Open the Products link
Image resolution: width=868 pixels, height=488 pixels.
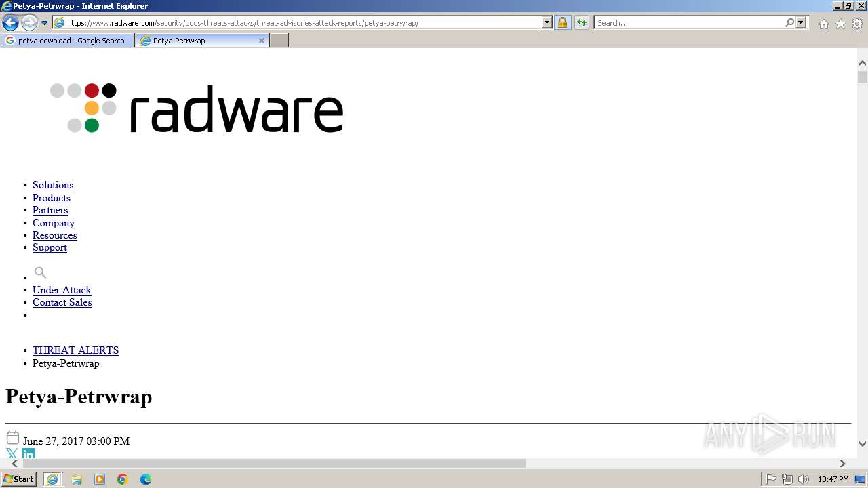tap(52, 198)
